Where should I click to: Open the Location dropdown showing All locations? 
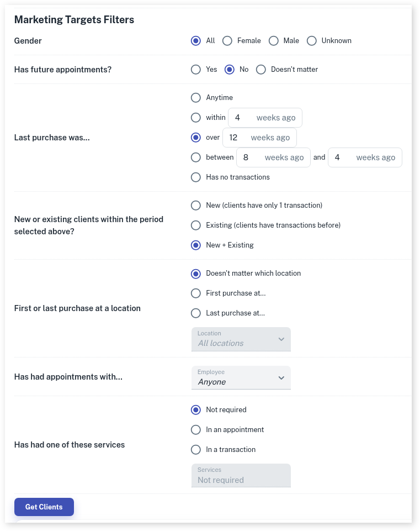pos(241,339)
